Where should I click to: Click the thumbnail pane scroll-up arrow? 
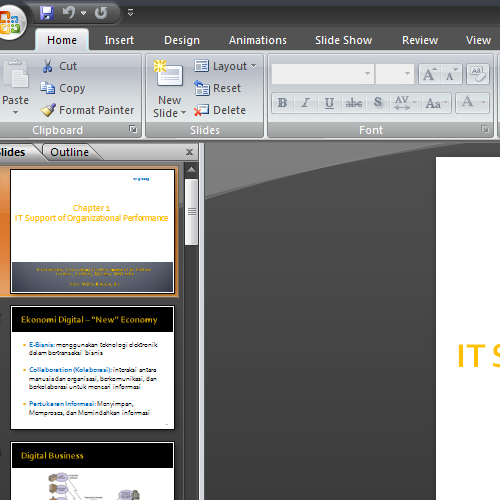pos(191,170)
